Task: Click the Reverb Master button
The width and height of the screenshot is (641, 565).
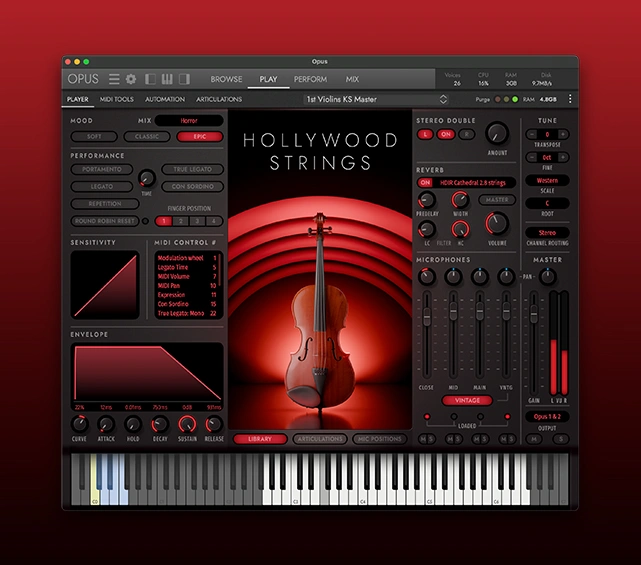Action: click(x=497, y=200)
